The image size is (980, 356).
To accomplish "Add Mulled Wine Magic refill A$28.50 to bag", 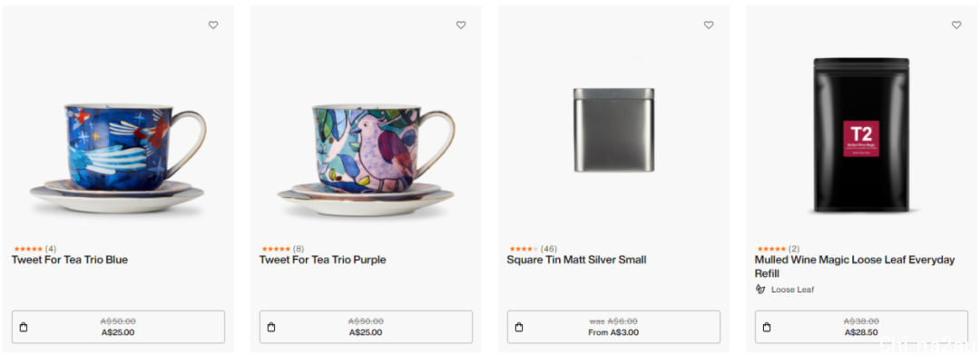I will [861, 327].
